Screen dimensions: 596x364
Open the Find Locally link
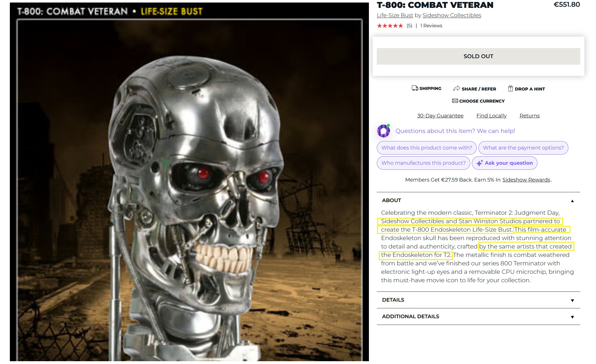coord(491,116)
